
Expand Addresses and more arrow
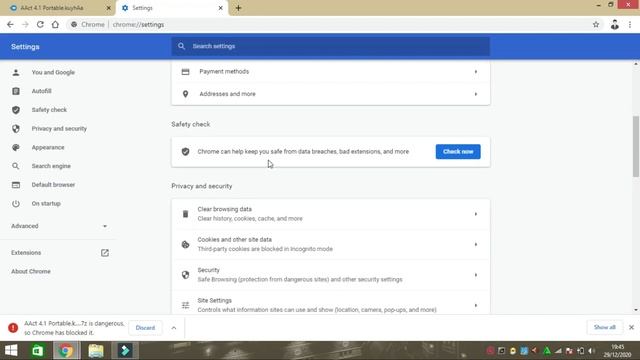[x=476, y=94]
